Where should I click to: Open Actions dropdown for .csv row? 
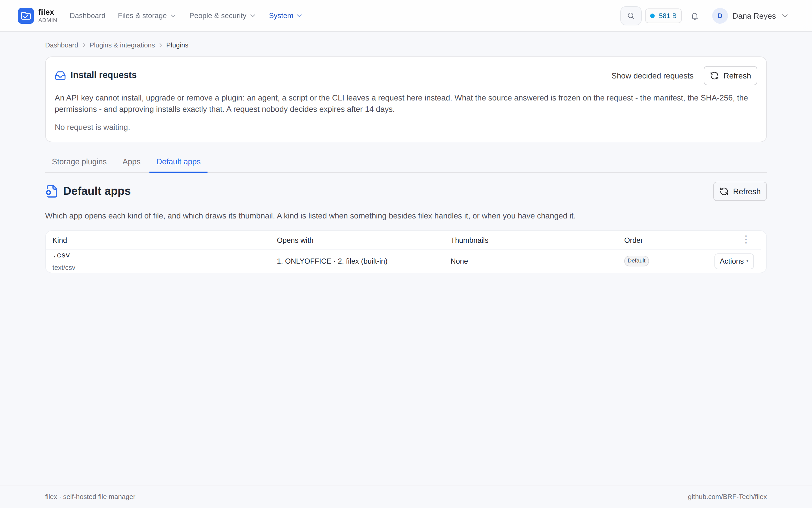734,261
